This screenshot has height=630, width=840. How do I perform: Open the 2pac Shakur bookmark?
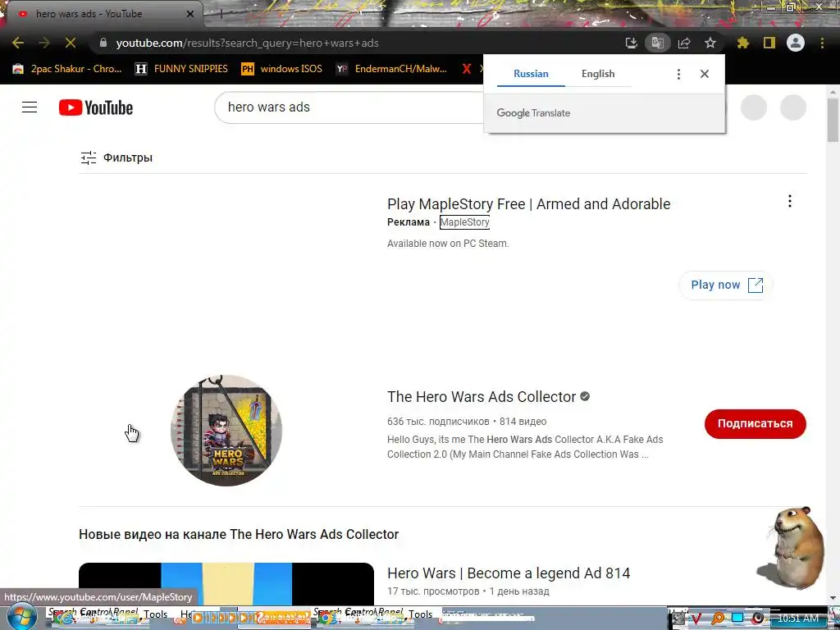[x=67, y=69]
